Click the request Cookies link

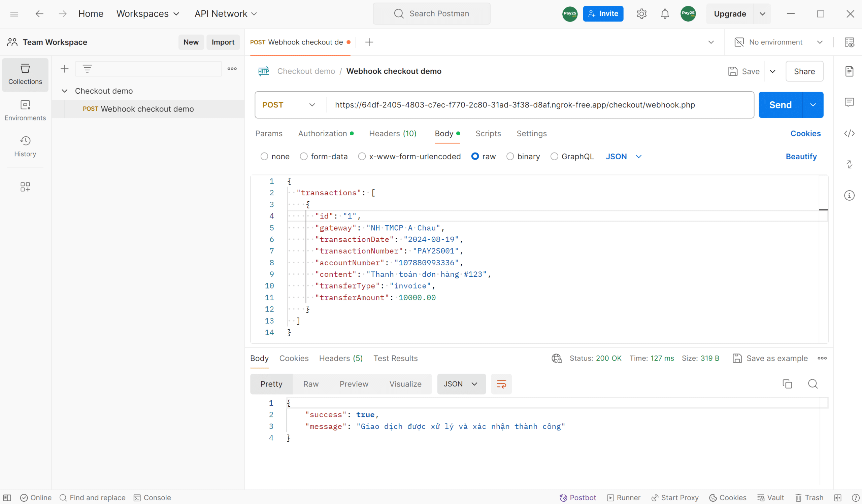click(805, 133)
